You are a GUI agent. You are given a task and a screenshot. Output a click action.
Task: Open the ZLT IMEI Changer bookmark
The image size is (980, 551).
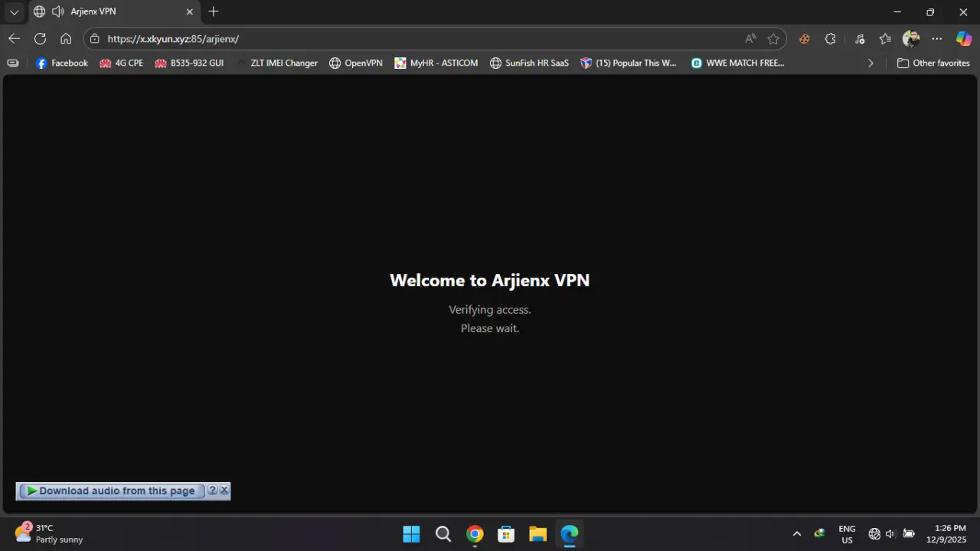pyautogui.click(x=276, y=63)
